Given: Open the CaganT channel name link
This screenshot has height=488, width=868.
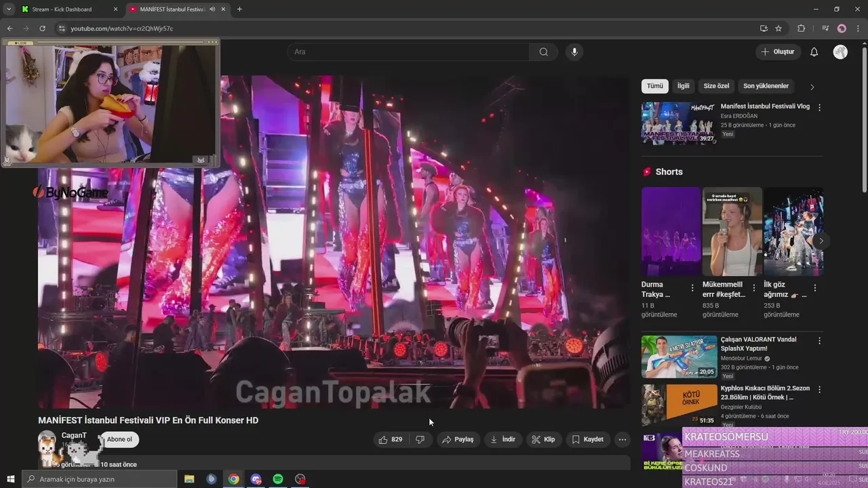Looking at the screenshot, I should (74, 435).
